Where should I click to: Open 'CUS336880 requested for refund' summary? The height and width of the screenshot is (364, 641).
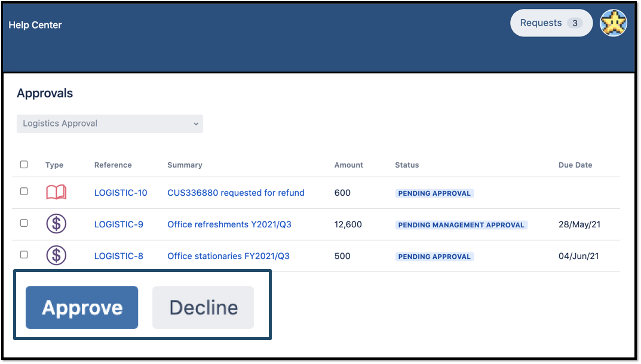click(236, 193)
